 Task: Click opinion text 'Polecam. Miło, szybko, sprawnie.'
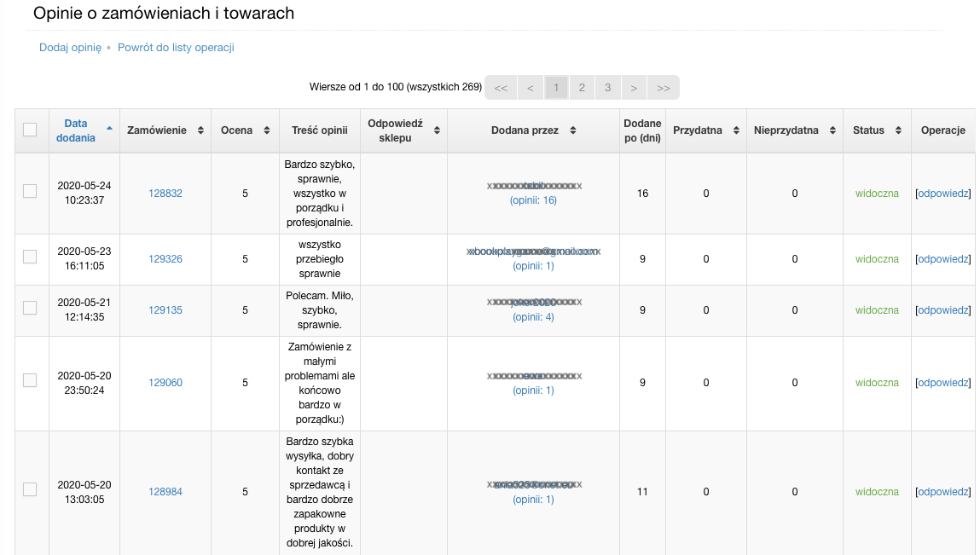point(319,310)
